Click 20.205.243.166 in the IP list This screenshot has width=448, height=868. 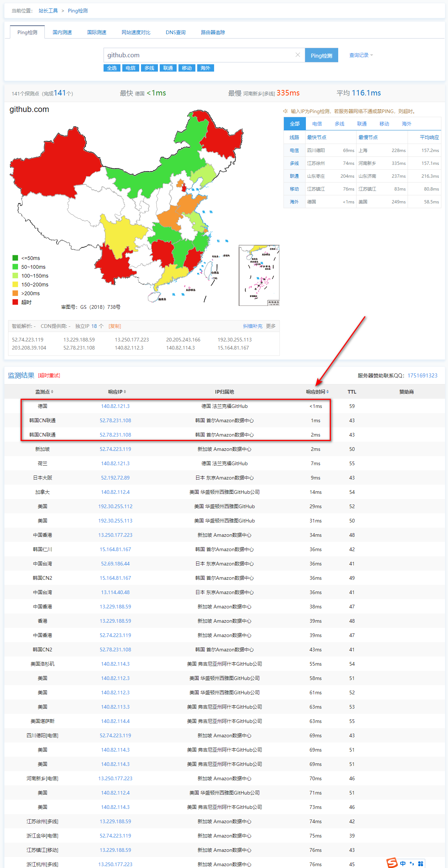(183, 340)
